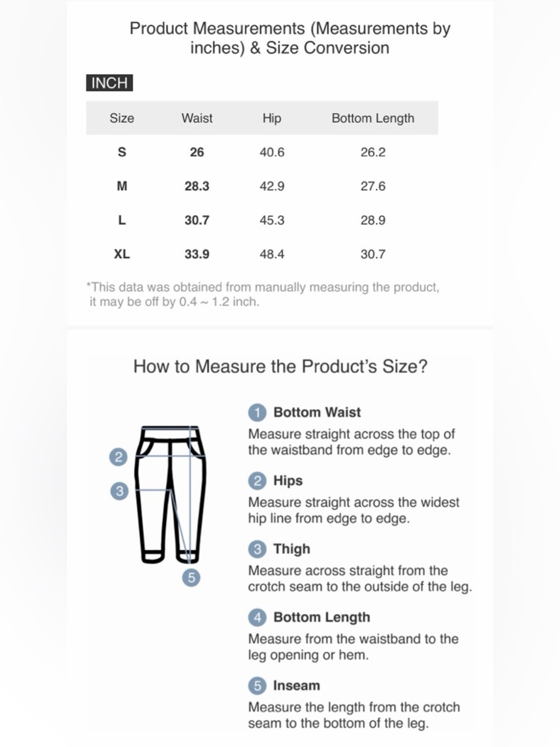Viewport: 560px width, 747px height.
Task: Click the size XL row label
Action: [122, 254]
